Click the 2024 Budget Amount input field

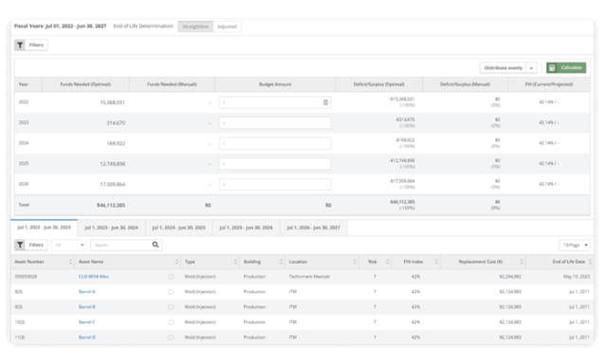click(275, 143)
